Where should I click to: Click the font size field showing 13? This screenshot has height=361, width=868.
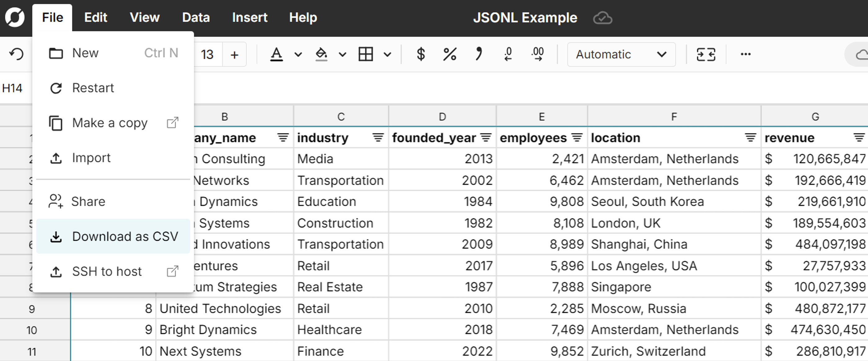(207, 54)
